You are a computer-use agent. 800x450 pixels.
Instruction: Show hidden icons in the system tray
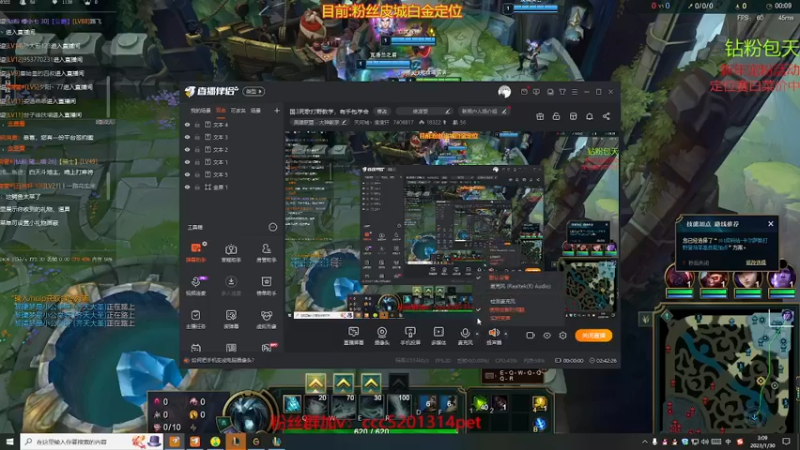644,442
